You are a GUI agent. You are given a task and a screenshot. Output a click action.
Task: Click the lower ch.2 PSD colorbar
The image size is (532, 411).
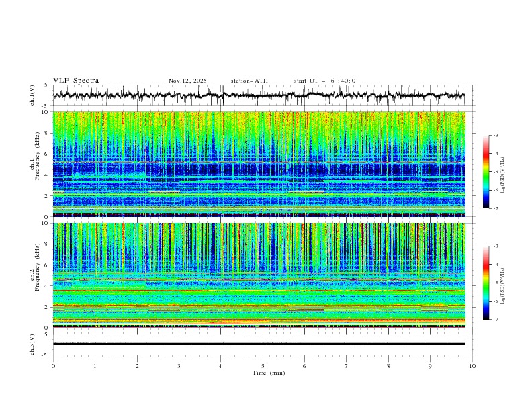(x=486, y=283)
